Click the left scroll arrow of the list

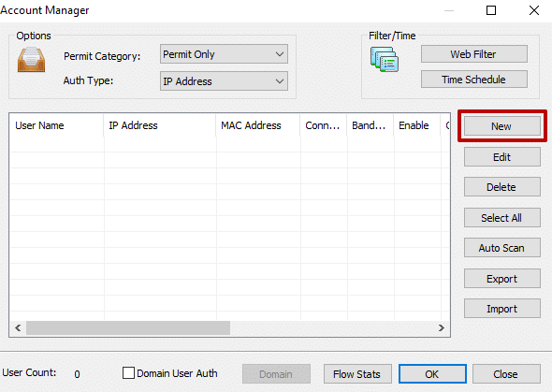(x=18, y=328)
